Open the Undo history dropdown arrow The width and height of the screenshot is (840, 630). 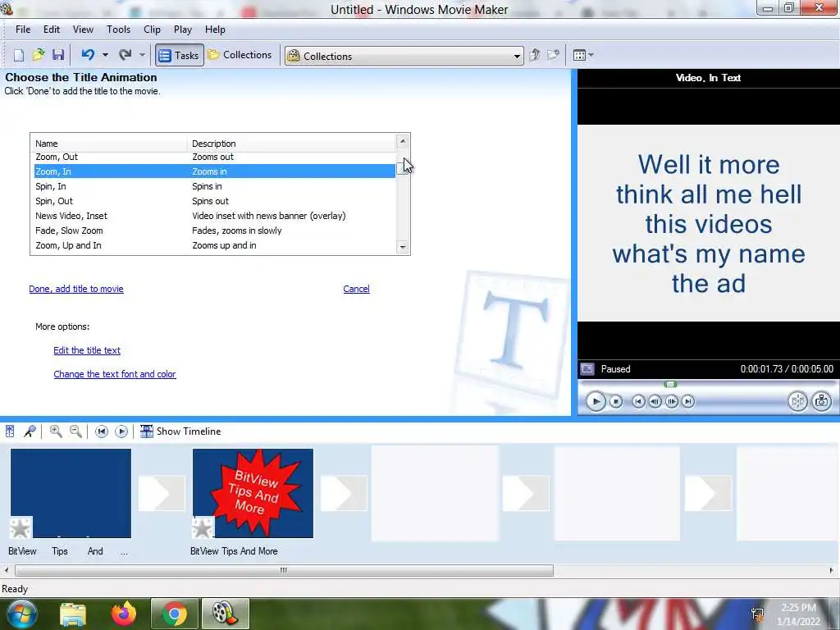click(x=105, y=55)
